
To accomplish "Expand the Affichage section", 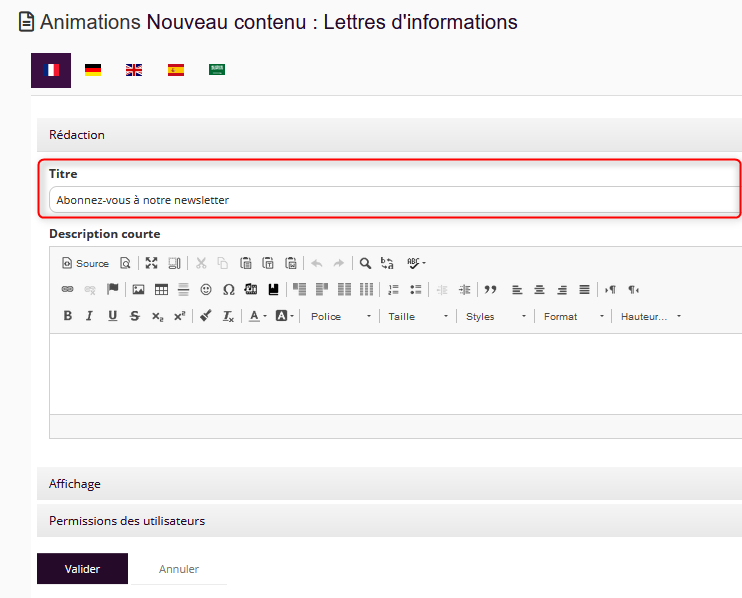I will coord(75,484).
